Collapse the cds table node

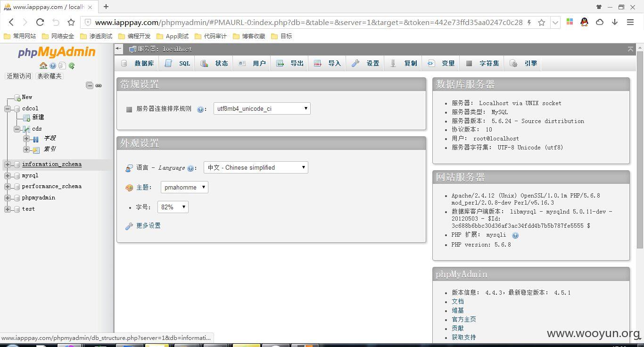17,129
